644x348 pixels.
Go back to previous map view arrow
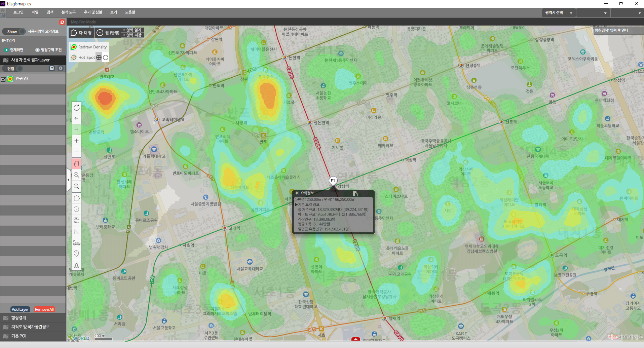77,118
